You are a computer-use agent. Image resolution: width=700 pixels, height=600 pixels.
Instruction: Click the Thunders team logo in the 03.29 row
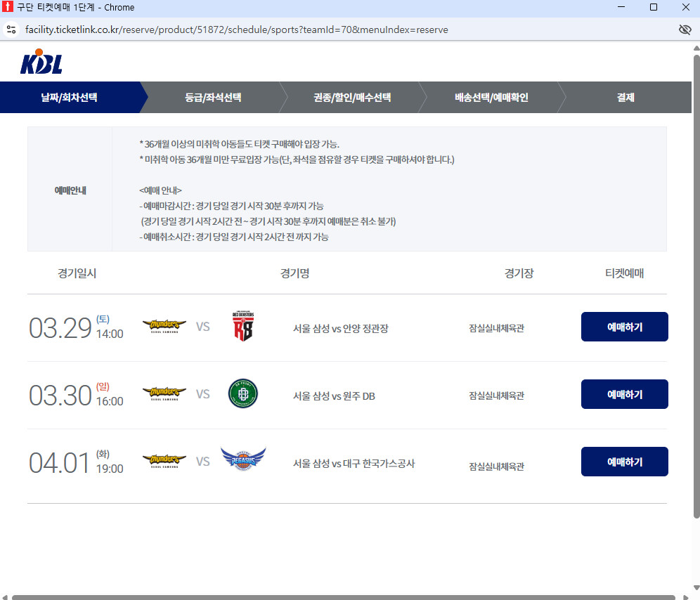(x=164, y=326)
